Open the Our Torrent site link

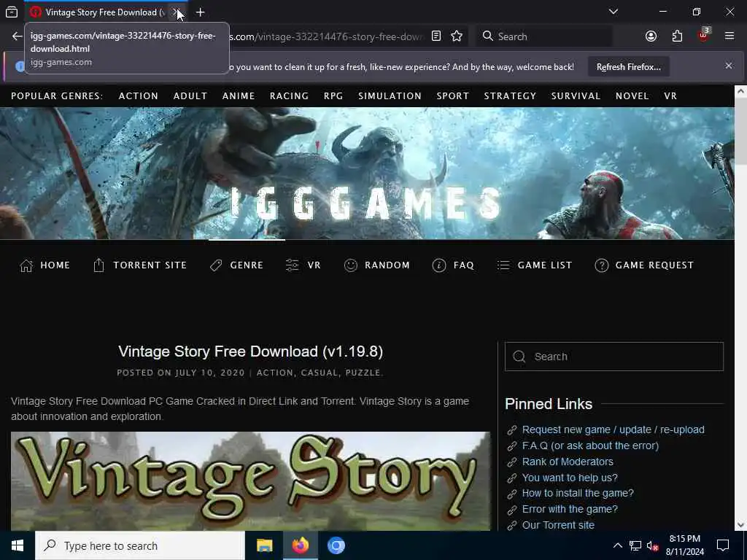558,525
